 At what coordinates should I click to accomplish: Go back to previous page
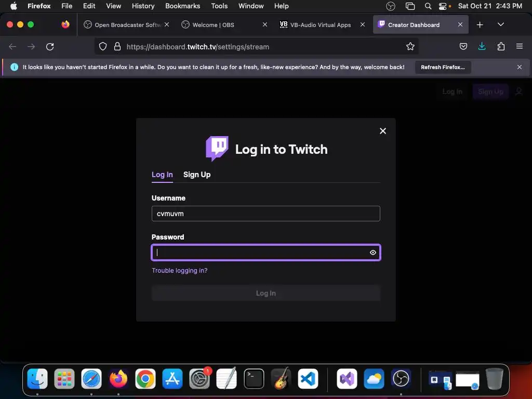point(12,46)
